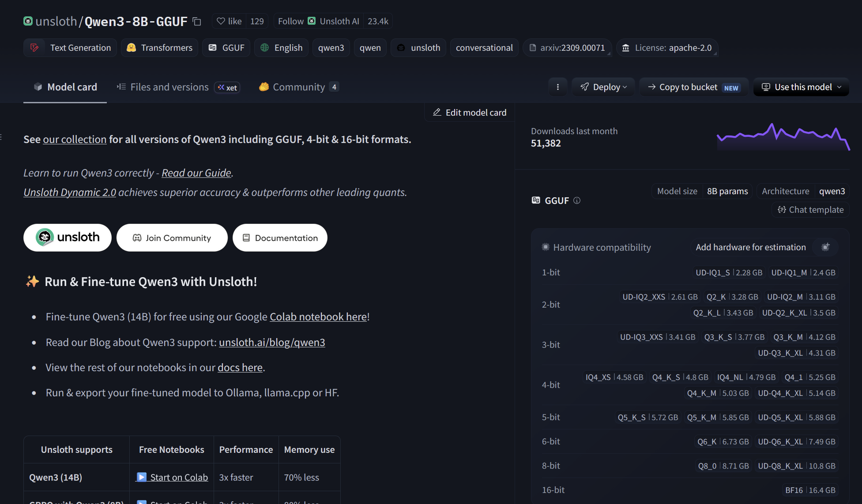Choose the UD-IQ2_XXS 2.61 GB quant
Image resolution: width=862 pixels, height=504 pixels.
[x=660, y=297]
